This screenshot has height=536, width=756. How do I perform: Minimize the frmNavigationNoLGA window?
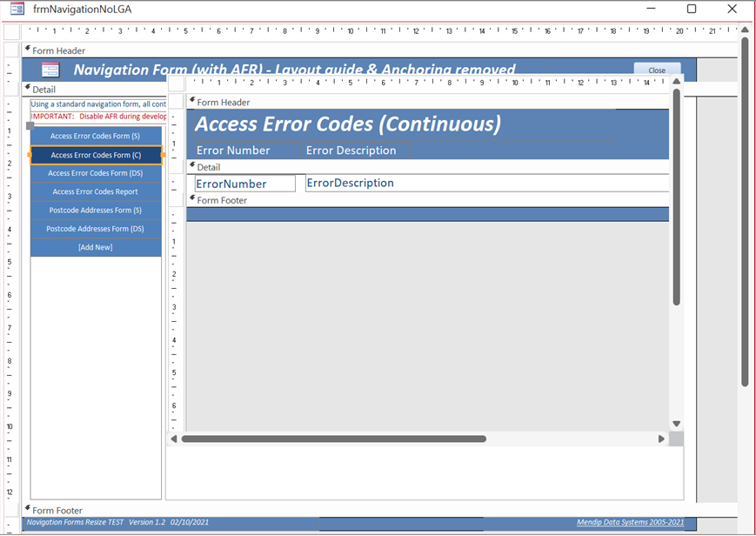pyautogui.click(x=651, y=9)
